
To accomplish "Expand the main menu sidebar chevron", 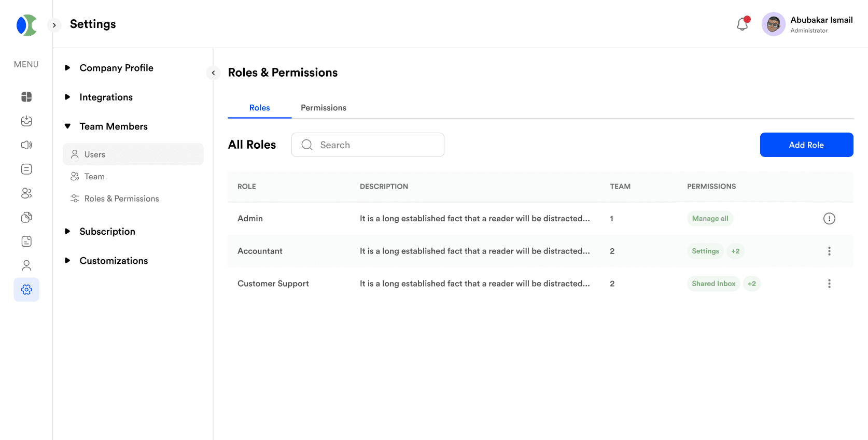I will point(54,25).
